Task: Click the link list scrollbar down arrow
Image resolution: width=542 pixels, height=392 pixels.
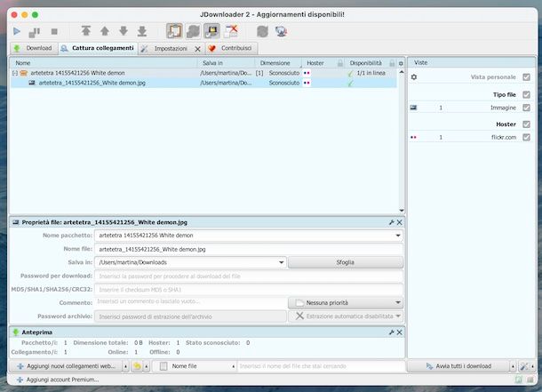Action: coord(402,211)
